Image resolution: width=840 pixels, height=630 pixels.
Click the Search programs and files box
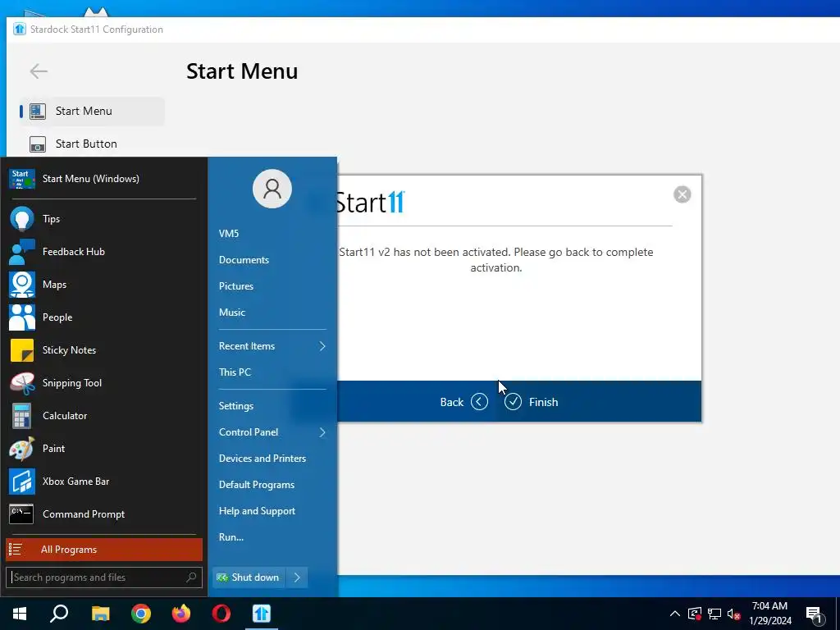coord(104,577)
